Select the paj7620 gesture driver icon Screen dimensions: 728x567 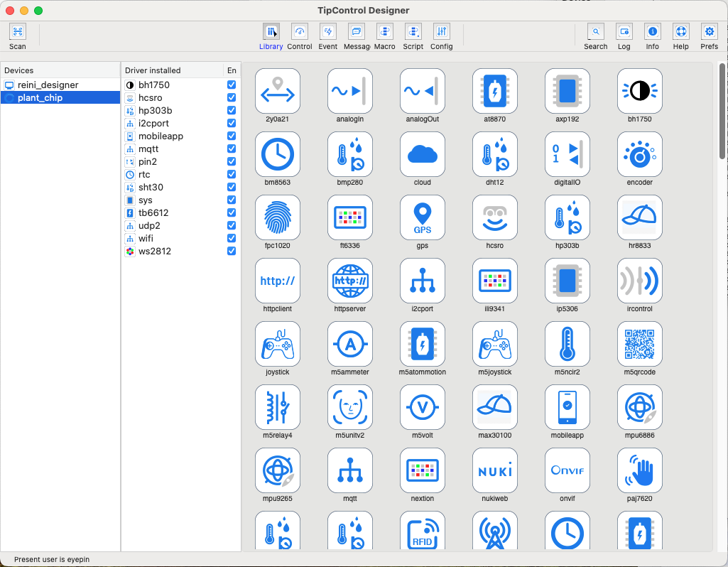click(639, 471)
